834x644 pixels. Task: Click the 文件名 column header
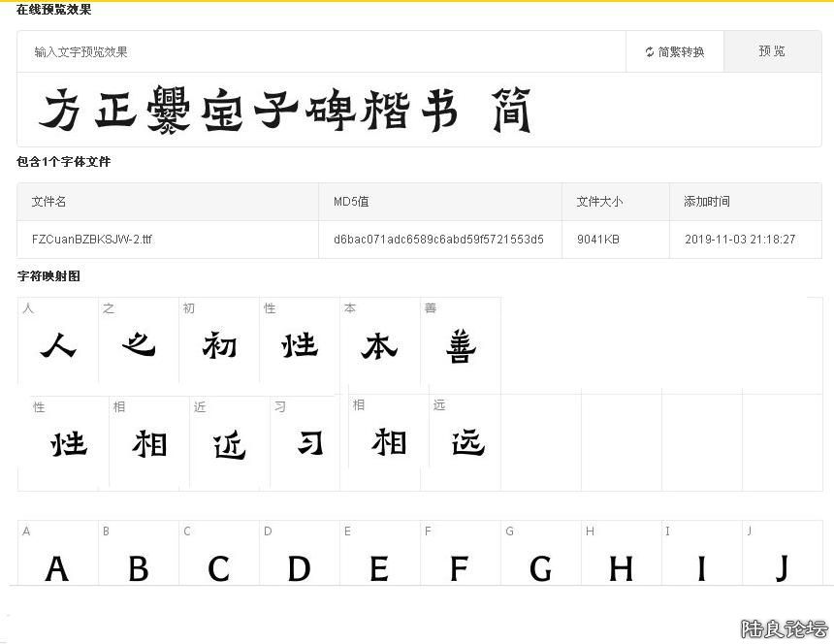click(x=48, y=202)
